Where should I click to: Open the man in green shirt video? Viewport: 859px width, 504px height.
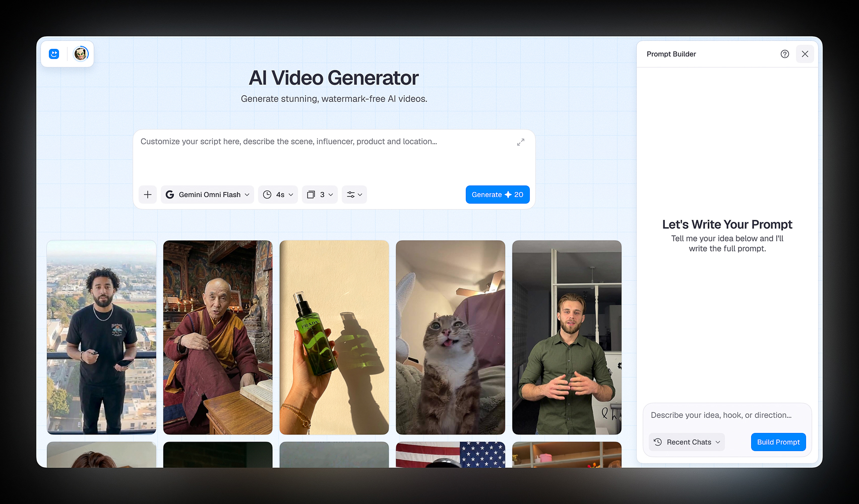[x=567, y=337]
